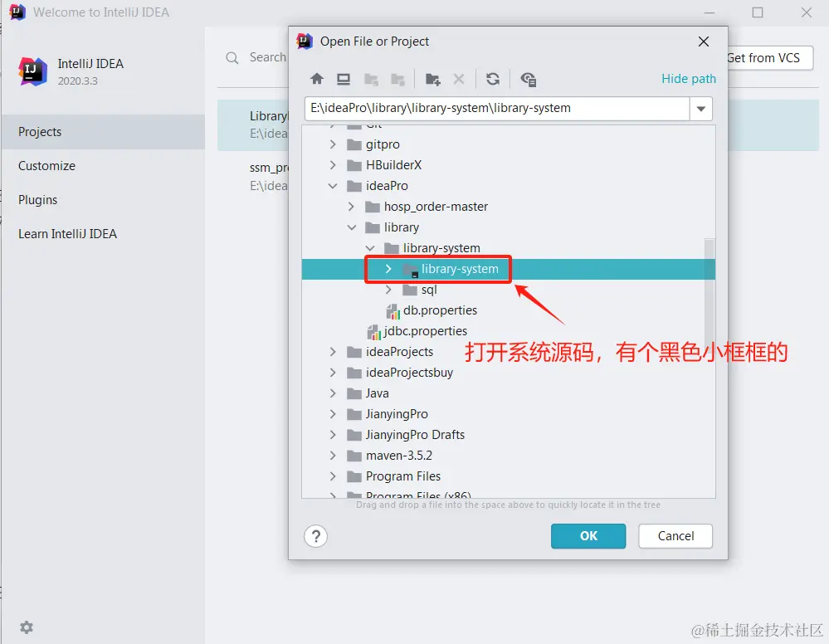Switch to Projects in the Welcome sidebar
Viewport: 829px width, 644px height.
(x=103, y=132)
